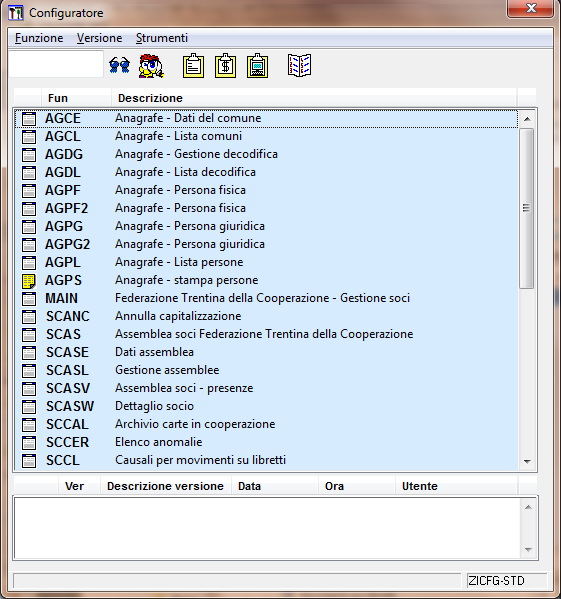The width and height of the screenshot is (561, 599).
Task: Click the Descrizione versione column header
Action: (x=165, y=486)
